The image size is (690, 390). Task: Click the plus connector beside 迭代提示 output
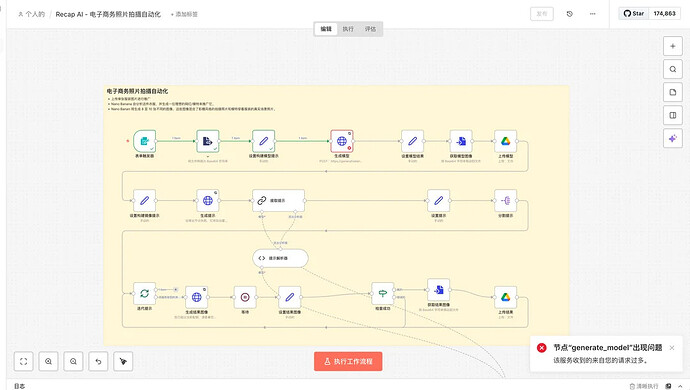pos(176,290)
